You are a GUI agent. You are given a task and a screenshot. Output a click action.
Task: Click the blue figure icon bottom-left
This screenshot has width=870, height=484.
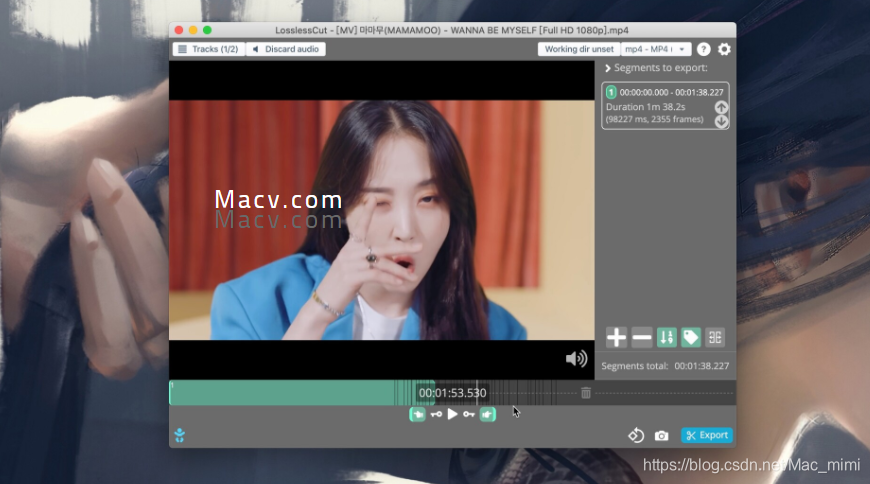[180, 435]
